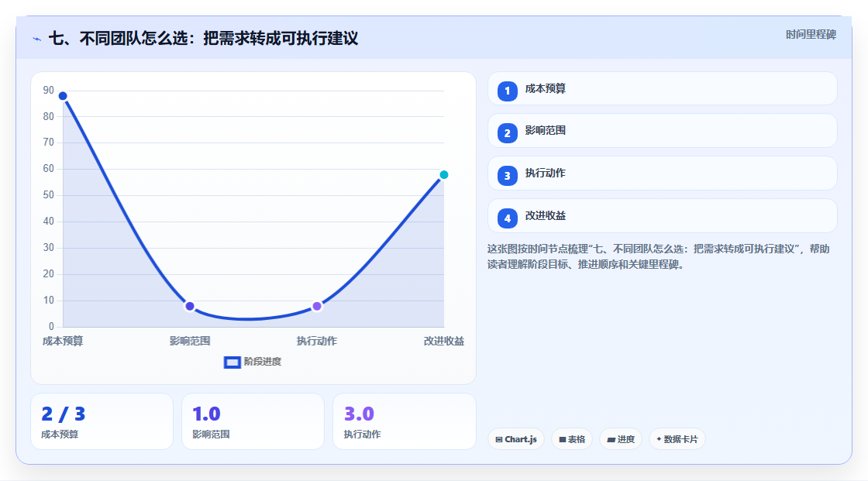Click the lightning icon beside the section title
Viewport: 868px width, 481px height.
click(x=37, y=40)
